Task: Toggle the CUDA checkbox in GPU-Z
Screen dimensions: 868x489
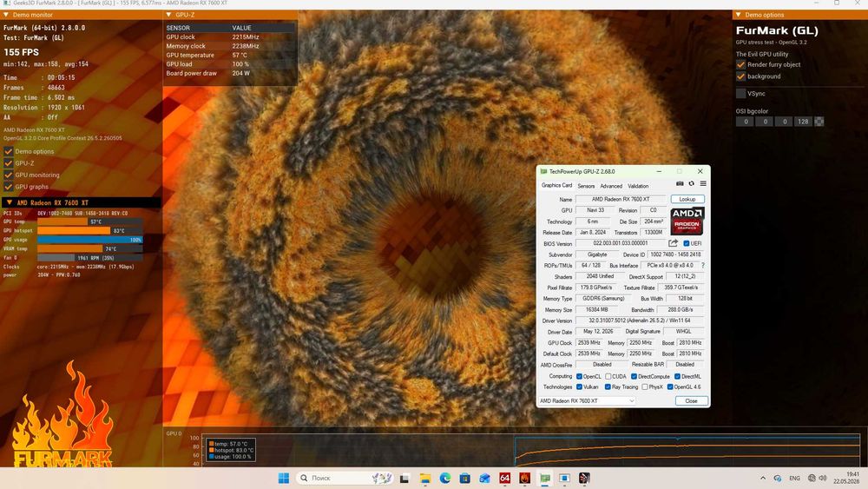Action: 608,376
